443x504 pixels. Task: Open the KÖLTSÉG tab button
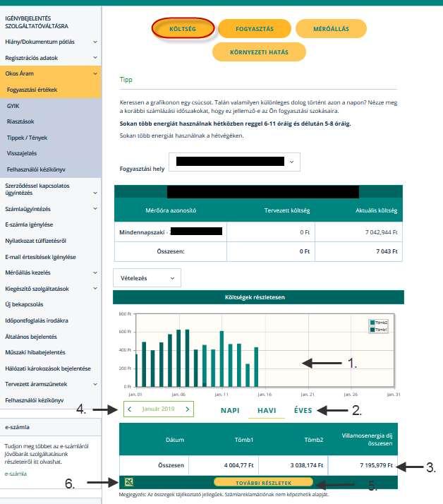click(x=183, y=29)
